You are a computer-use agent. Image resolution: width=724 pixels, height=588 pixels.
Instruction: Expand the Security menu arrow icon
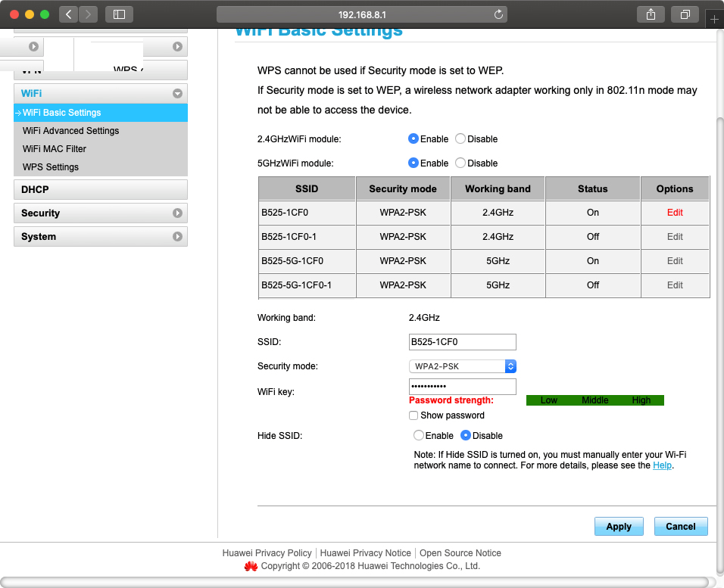[177, 213]
